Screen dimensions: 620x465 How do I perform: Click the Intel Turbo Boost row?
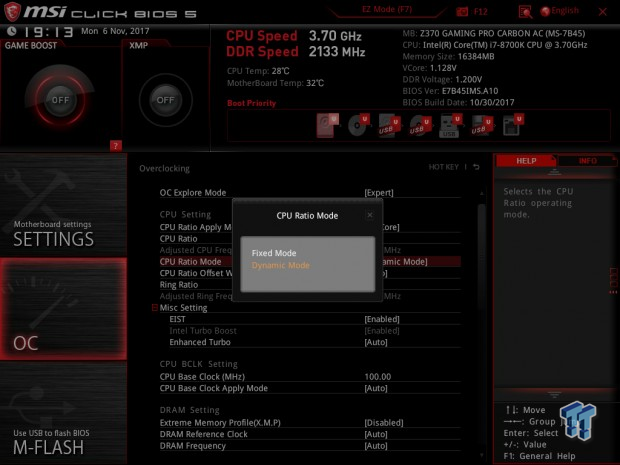tap(310, 331)
